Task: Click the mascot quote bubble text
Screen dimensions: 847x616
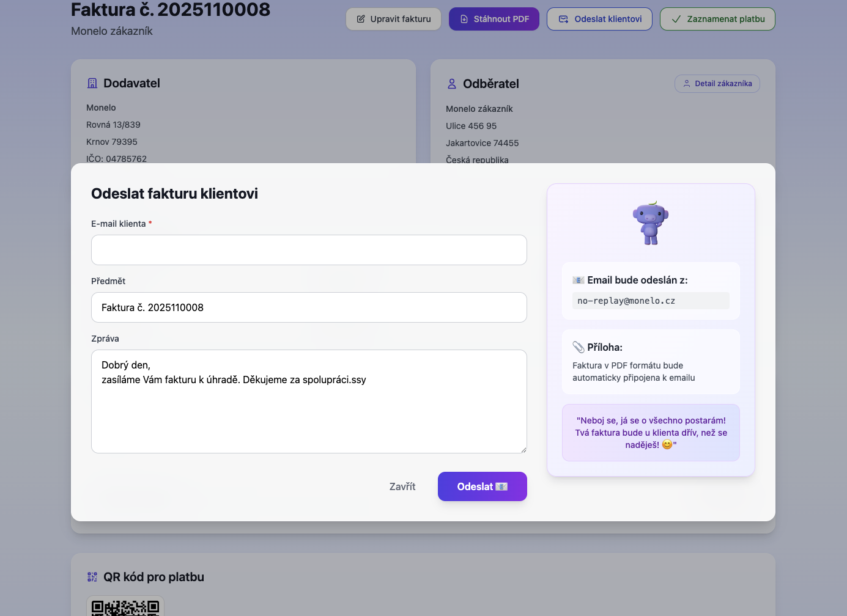Action: (x=651, y=433)
